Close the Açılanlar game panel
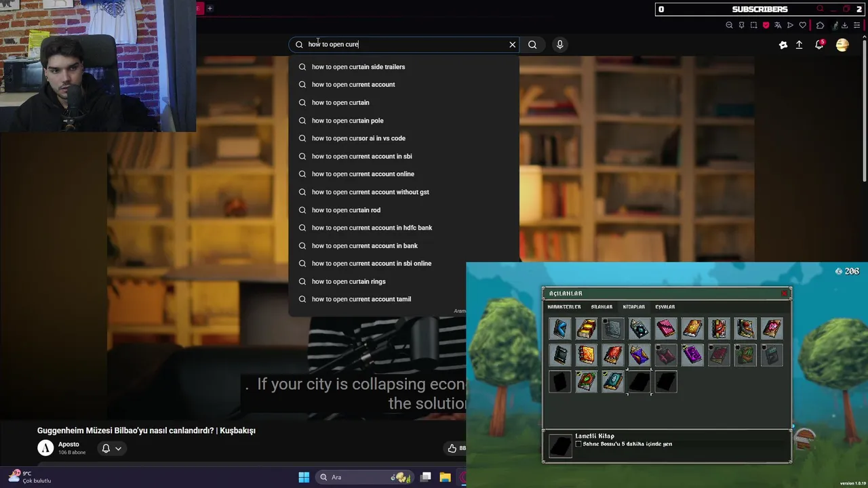 tap(785, 293)
